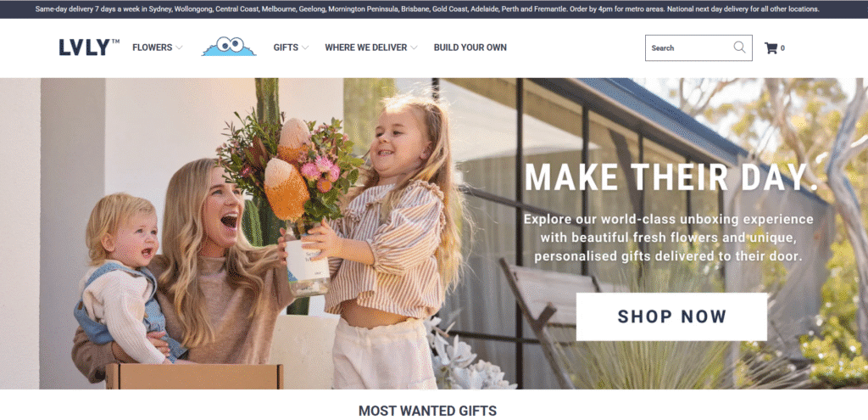Expand the Gifts dropdown chevron
The width and height of the screenshot is (868, 420).
coord(305,48)
